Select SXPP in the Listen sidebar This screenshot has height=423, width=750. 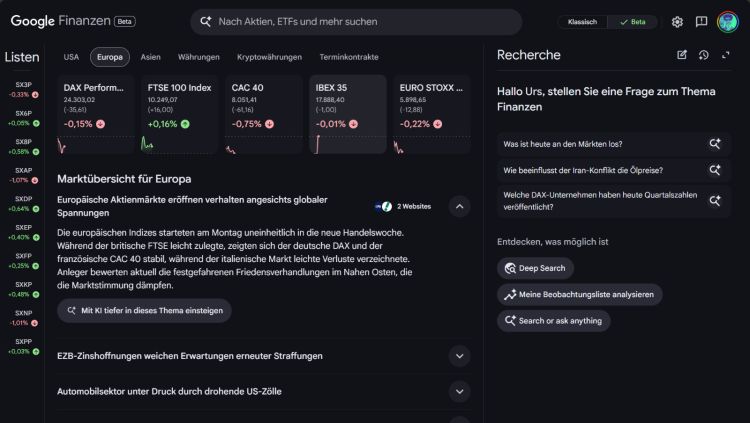click(x=23, y=346)
